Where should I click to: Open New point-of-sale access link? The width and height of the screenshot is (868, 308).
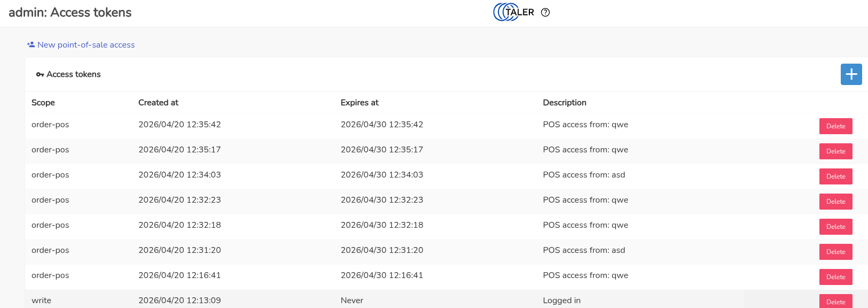click(86, 45)
